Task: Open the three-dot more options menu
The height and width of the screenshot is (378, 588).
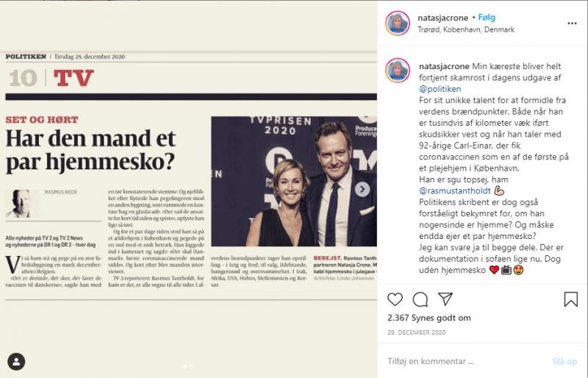Action: (573, 24)
